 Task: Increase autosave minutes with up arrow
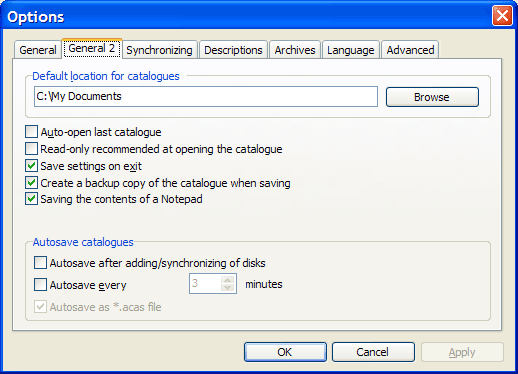[228, 280]
